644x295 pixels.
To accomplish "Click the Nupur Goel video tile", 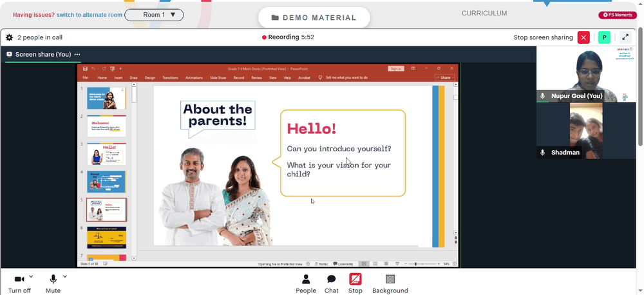I will point(585,74).
